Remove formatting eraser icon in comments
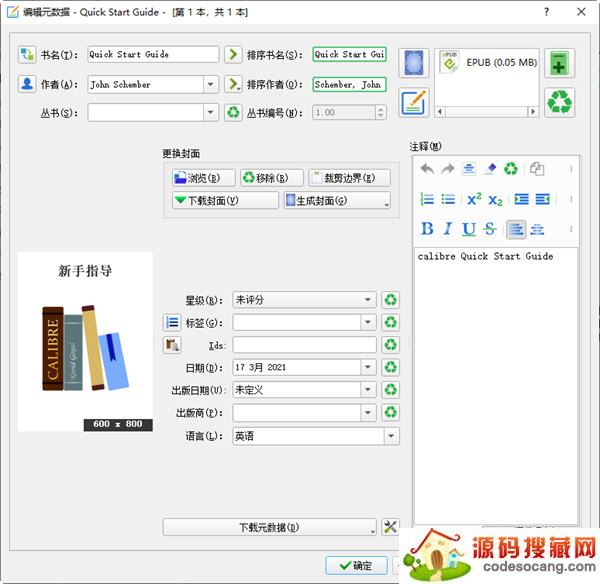600x584 pixels. (490, 169)
